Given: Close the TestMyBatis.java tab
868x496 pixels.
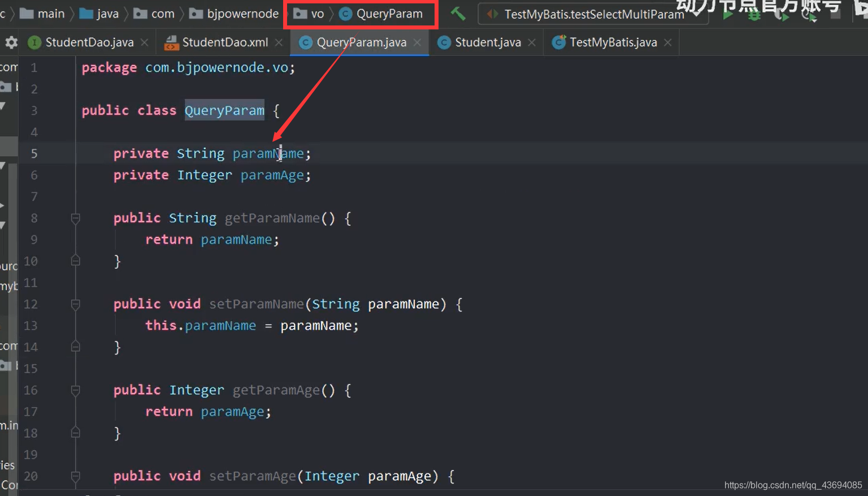Looking at the screenshot, I should 668,42.
